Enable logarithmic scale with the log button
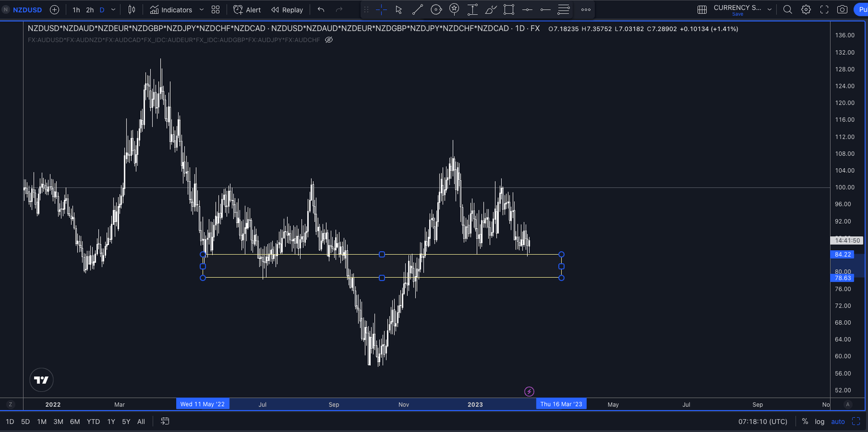This screenshot has height=432, width=868. (819, 421)
